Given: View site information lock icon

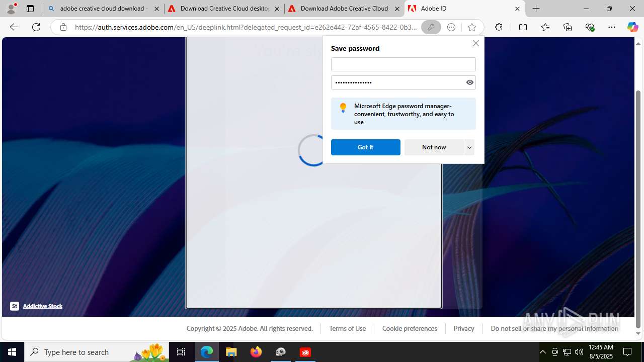Looking at the screenshot, I should point(63,27).
